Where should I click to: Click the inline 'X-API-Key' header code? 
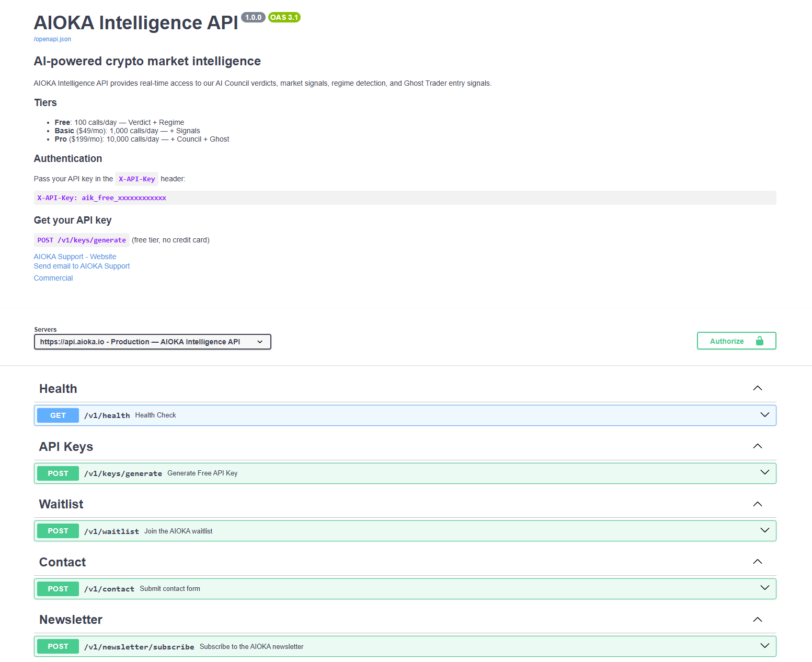pos(136,179)
